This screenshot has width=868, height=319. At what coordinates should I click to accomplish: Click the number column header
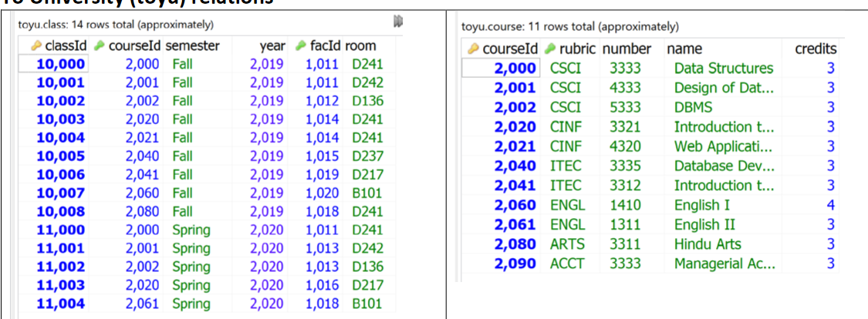627,49
